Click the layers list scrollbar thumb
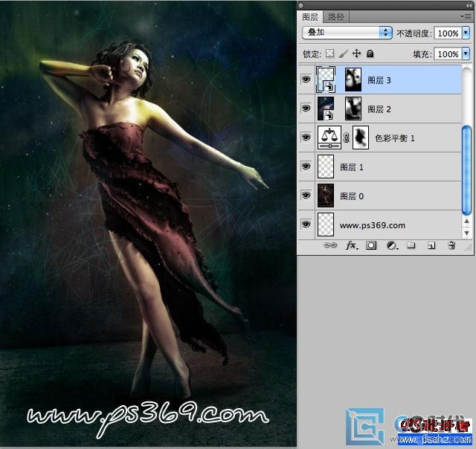Screen dimensions: 476x449 pyautogui.click(x=466, y=170)
